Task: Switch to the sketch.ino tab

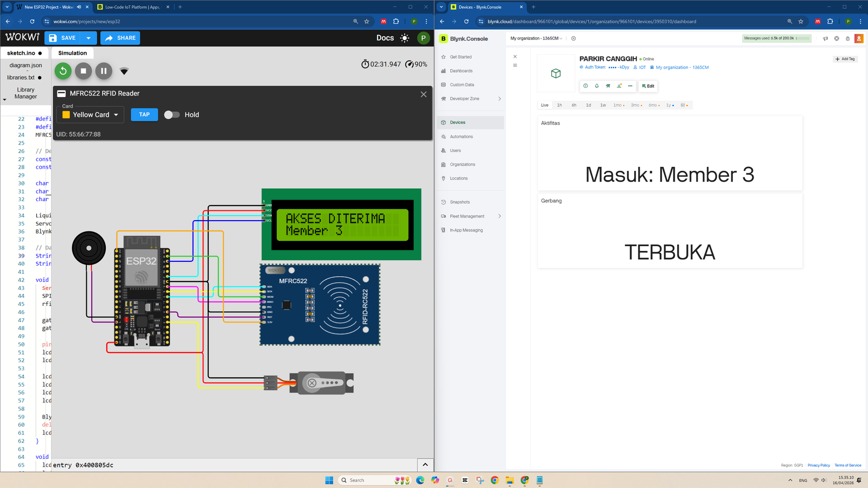Action: click(24, 53)
